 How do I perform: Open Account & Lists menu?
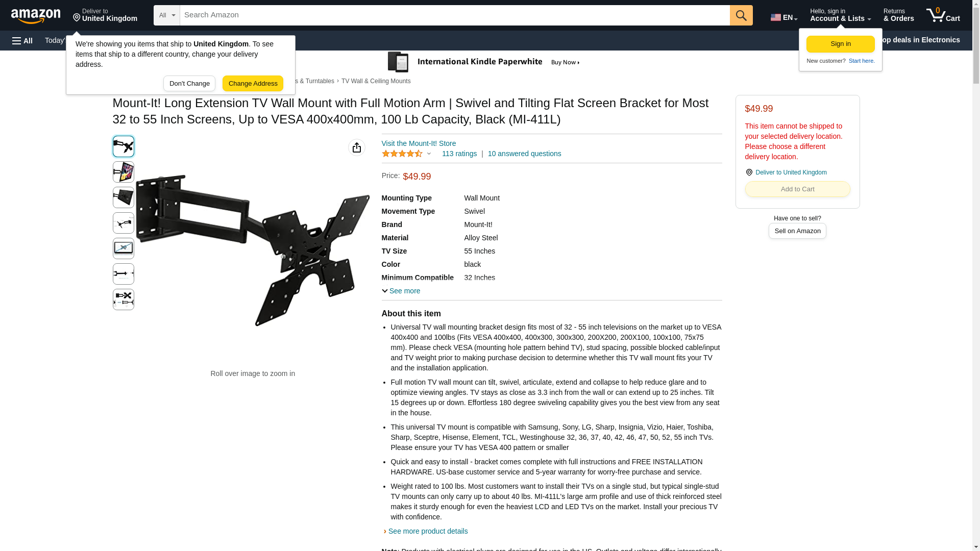840,15
